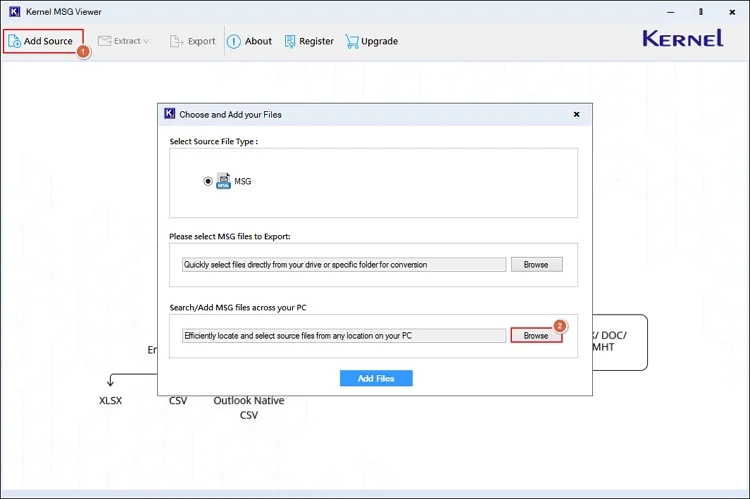Click the dialog title bar K icon
750x499 pixels.
point(169,114)
